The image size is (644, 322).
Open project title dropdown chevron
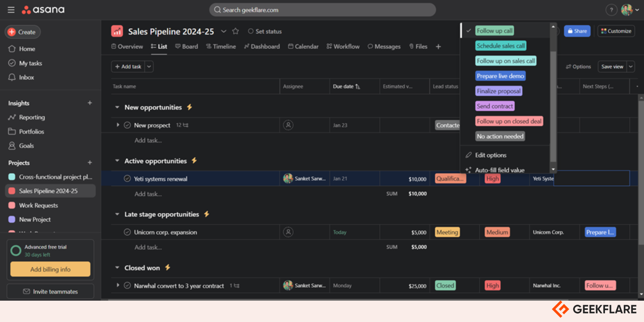(224, 31)
